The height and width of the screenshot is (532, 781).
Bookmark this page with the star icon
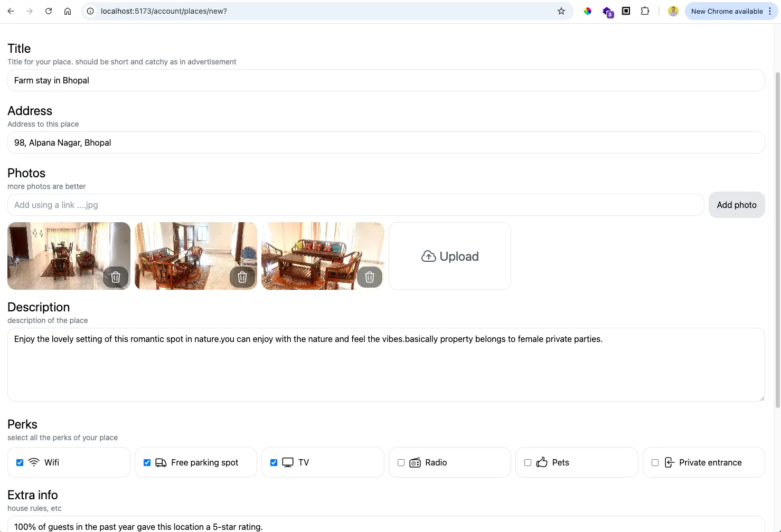click(x=561, y=11)
